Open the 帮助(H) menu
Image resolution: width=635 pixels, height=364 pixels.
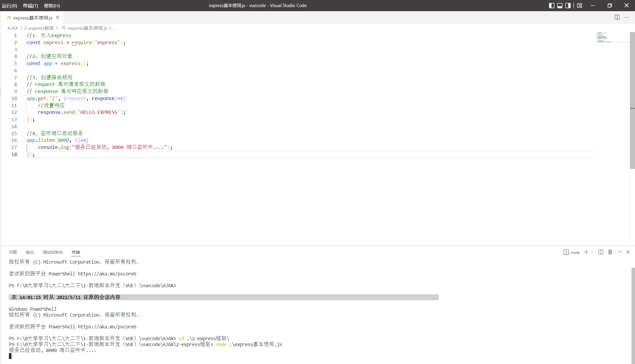52,6
